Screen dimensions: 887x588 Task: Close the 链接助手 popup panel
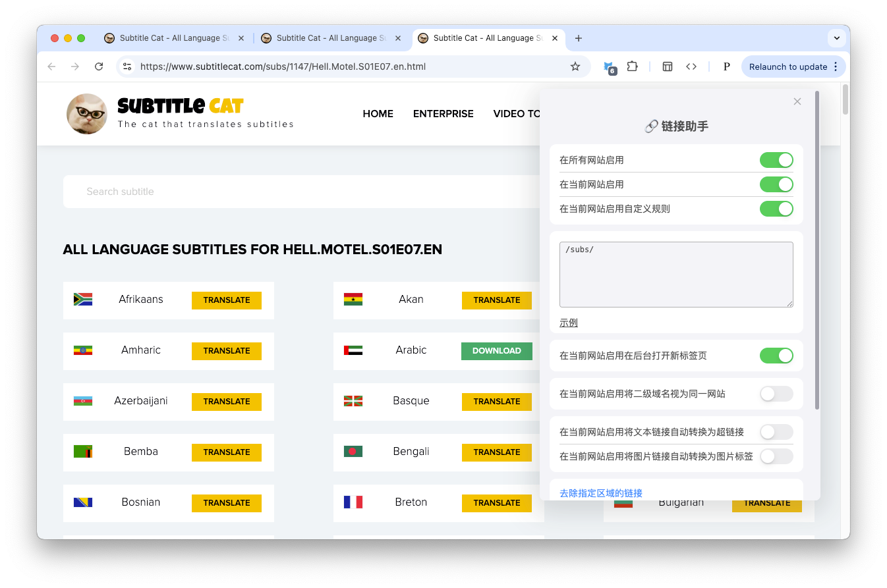coord(797,101)
